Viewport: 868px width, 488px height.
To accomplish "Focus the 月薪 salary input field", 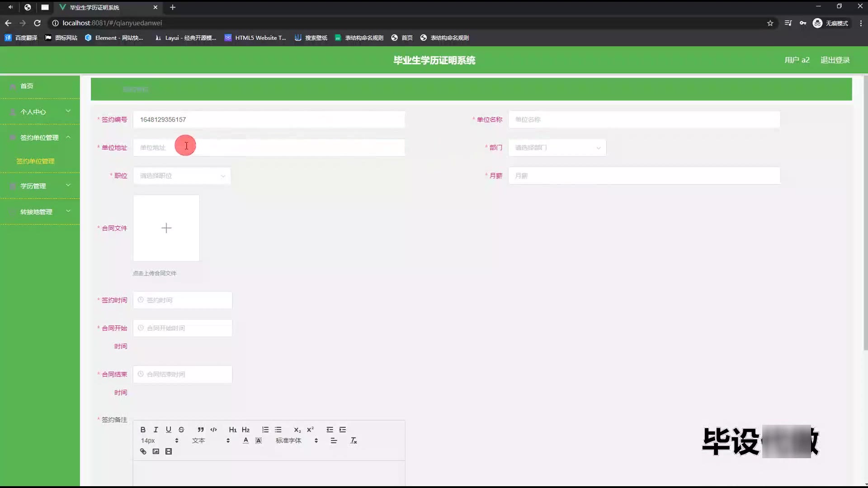I will point(644,176).
